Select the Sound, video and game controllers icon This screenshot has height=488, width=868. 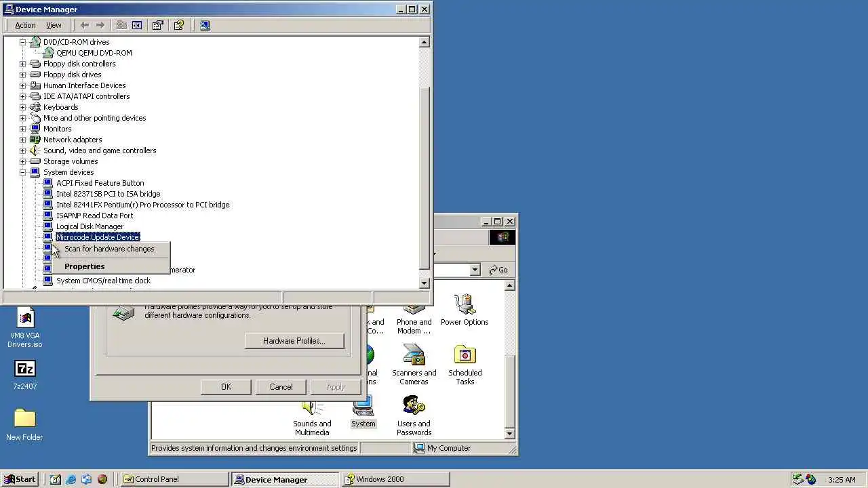pos(35,150)
